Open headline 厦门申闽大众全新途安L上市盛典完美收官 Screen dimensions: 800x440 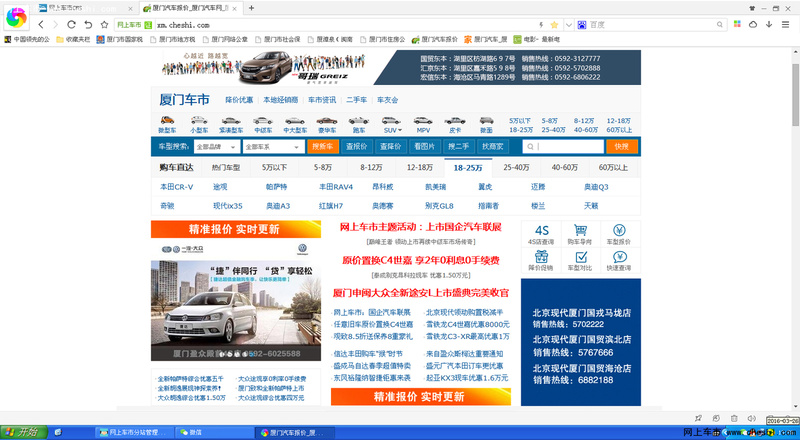[421, 293]
